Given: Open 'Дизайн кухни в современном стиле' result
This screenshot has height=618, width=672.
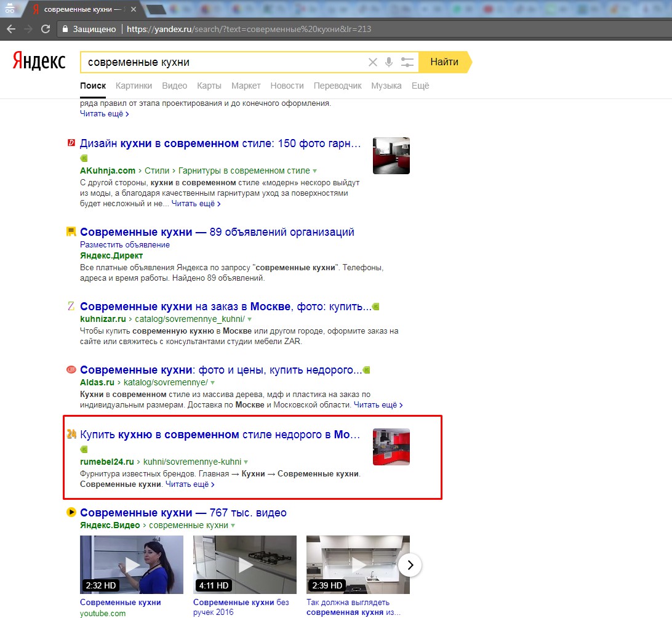Looking at the screenshot, I should (220, 143).
